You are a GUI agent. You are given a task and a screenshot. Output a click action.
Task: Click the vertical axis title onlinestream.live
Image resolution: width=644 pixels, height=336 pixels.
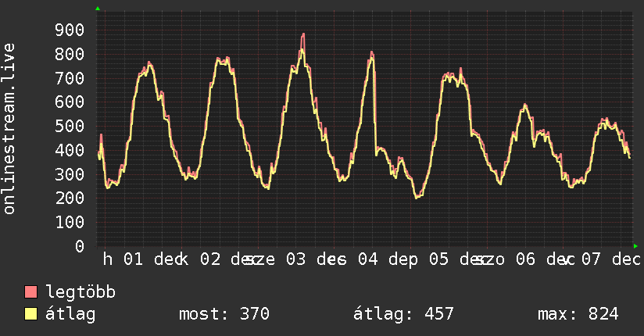click(9, 129)
